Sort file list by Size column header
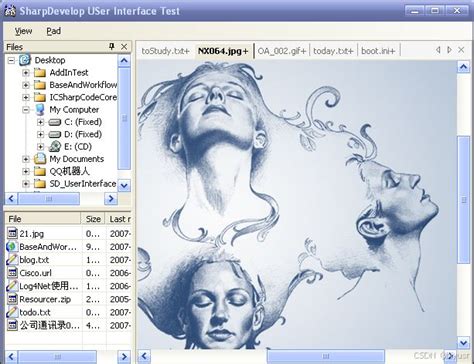The height and width of the screenshot is (364, 474). coord(93,219)
